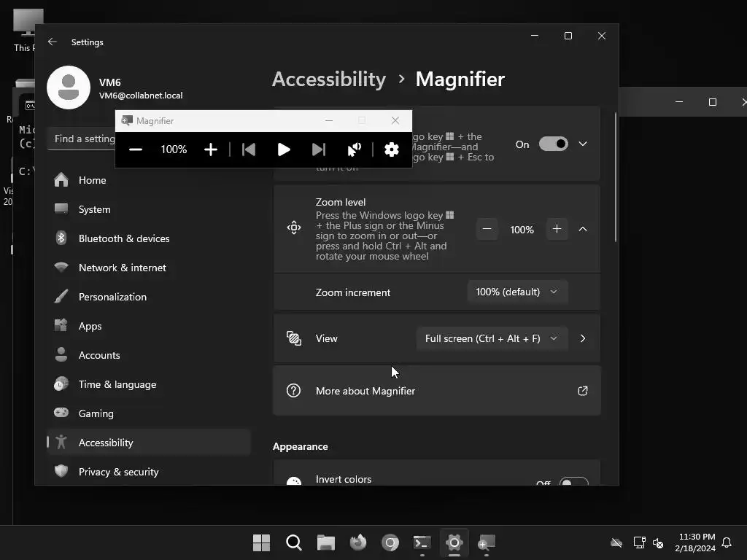This screenshot has height=560, width=747.
Task: Open the Chrome taskbar icon
Action: (x=390, y=542)
